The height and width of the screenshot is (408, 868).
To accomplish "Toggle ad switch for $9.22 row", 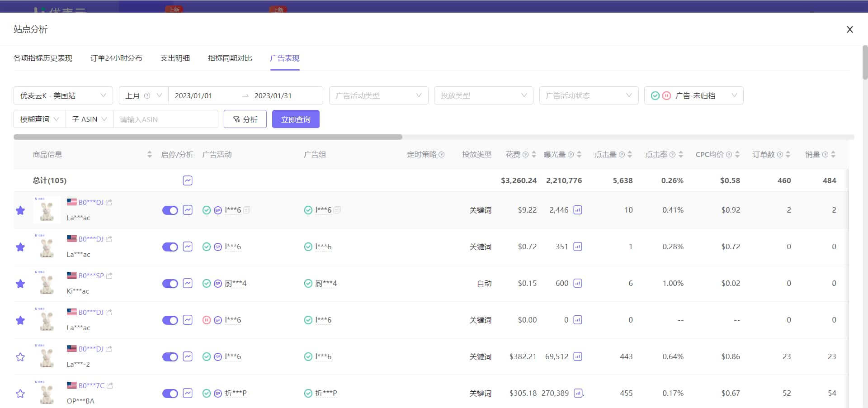I will (x=170, y=210).
